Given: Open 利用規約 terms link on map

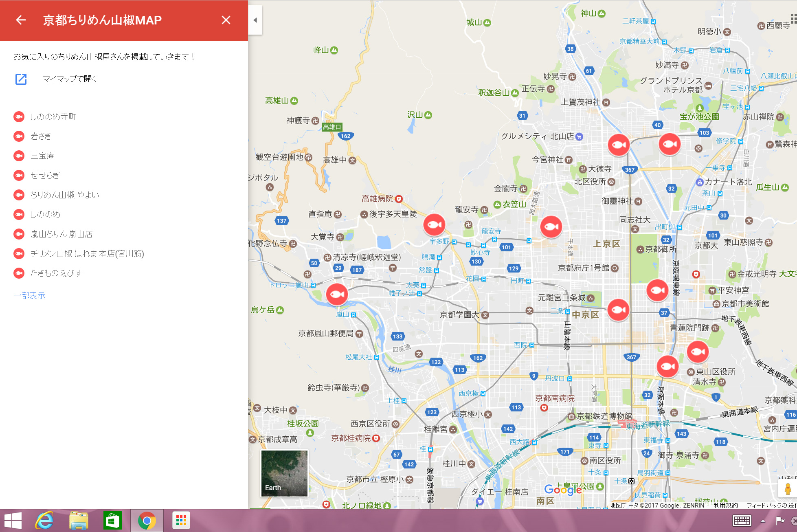Looking at the screenshot, I should (x=725, y=505).
